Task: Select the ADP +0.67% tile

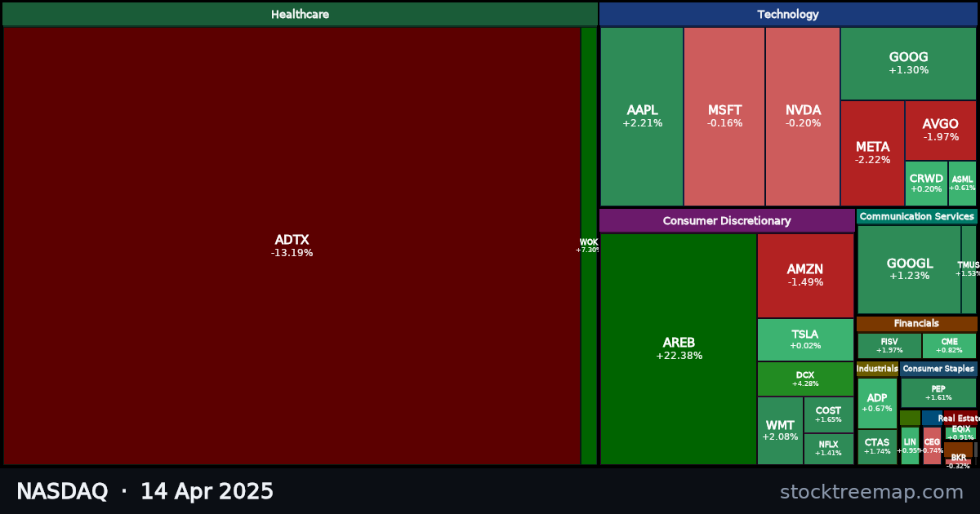Action: [x=877, y=403]
